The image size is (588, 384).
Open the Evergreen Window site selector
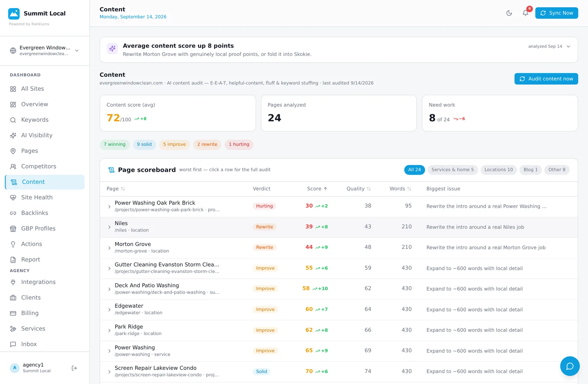(x=44, y=50)
